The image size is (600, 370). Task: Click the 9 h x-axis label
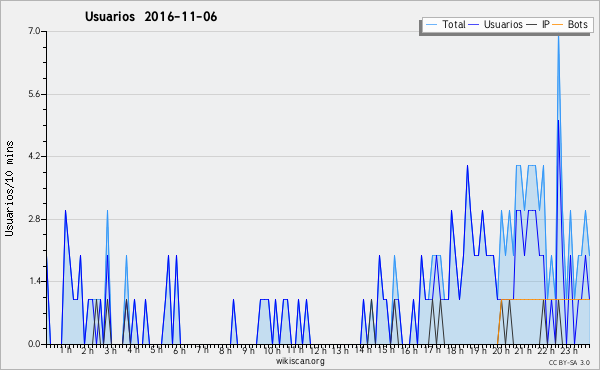[x=248, y=350]
